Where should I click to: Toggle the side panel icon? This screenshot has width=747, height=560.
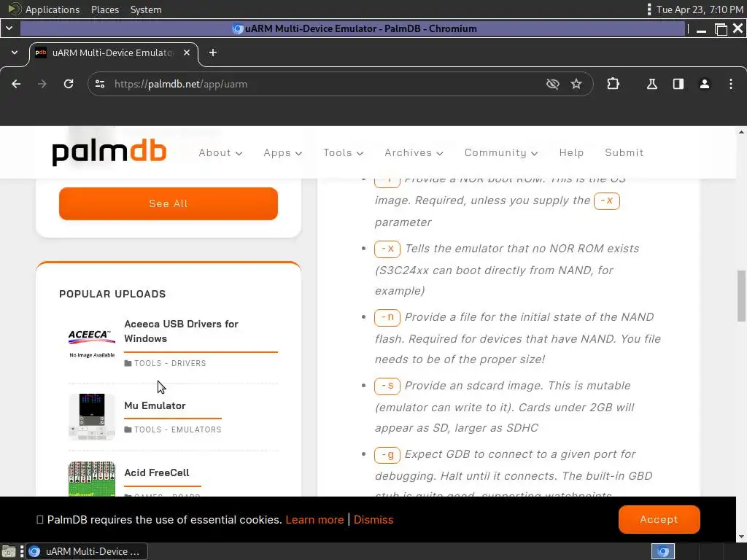[678, 85]
